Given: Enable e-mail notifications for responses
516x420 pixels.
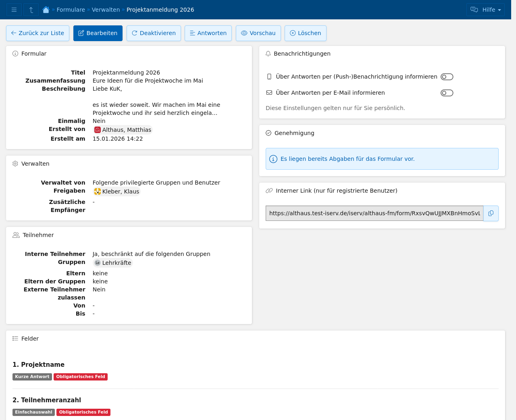Looking at the screenshot, I should point(447,93).
